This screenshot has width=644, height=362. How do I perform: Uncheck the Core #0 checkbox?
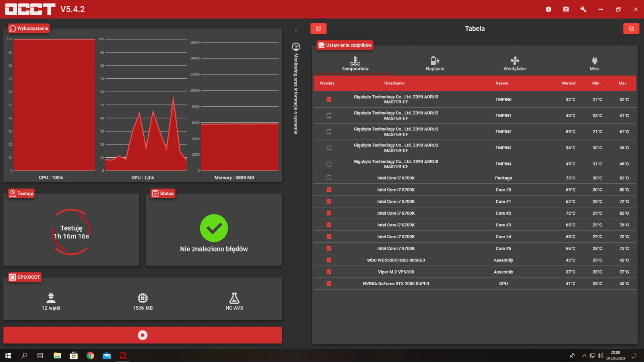point(329,189)
